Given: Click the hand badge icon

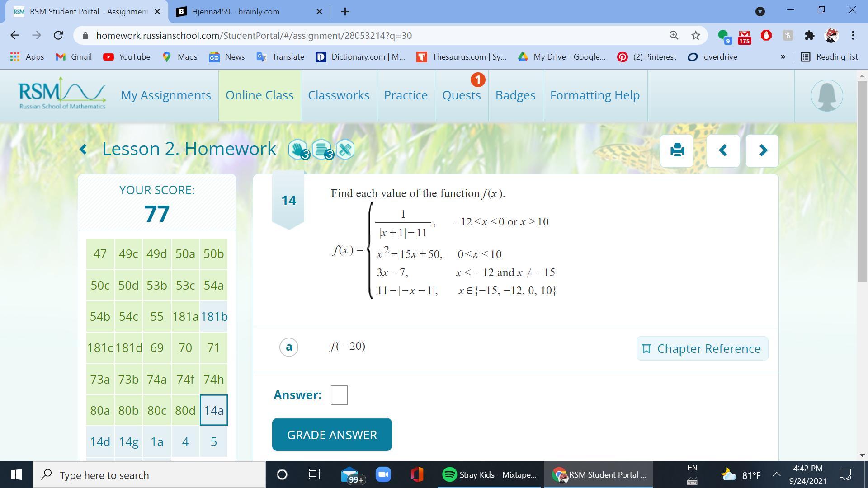Looking at the screenshot, I should [298, 150].
